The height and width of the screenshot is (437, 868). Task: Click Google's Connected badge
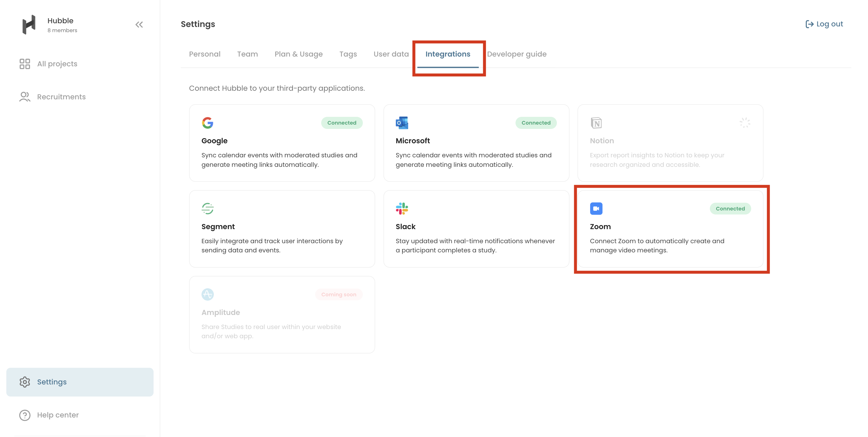(x=342, y=123)
